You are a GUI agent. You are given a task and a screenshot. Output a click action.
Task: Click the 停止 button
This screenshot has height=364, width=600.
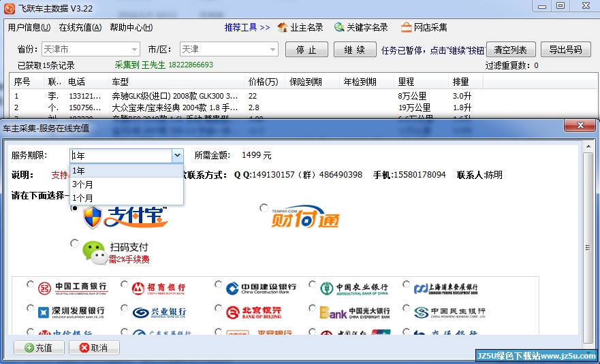306,50
